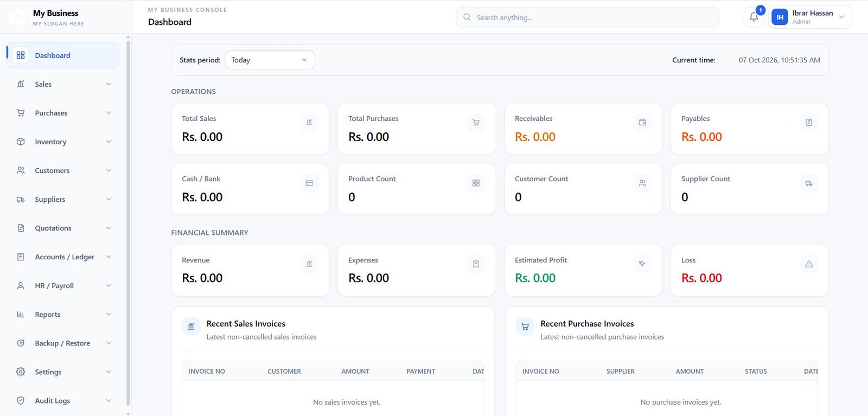868x416 pixels.
Task: Open the Ibrar Hassan account menu chevron
Action: click(x=841, y=17)
